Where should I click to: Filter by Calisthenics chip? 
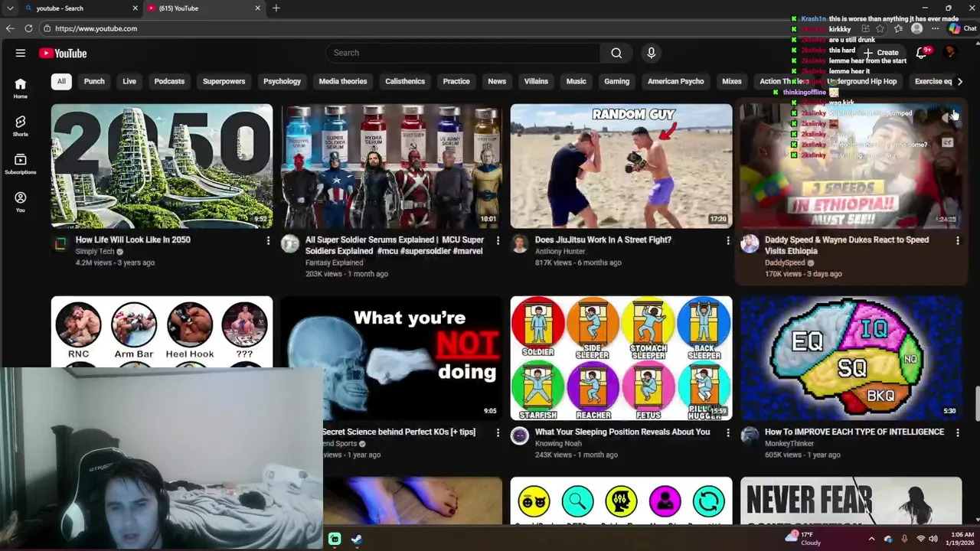coord(405,81)
